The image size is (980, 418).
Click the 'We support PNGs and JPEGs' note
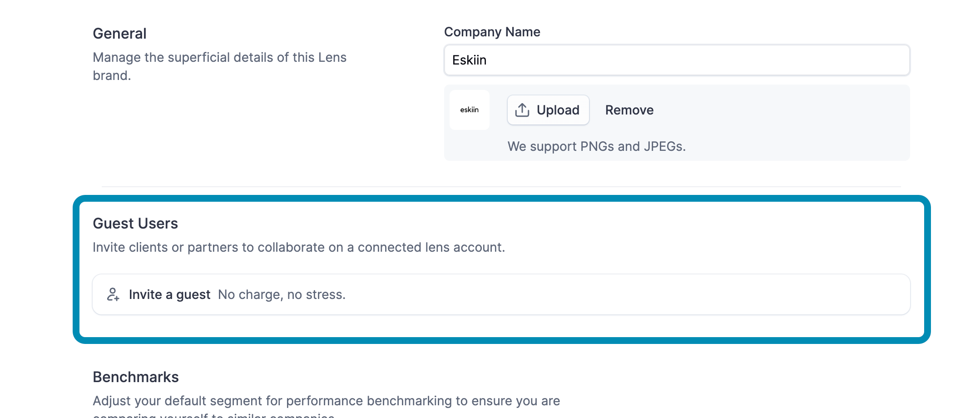[x=596, y=146]
